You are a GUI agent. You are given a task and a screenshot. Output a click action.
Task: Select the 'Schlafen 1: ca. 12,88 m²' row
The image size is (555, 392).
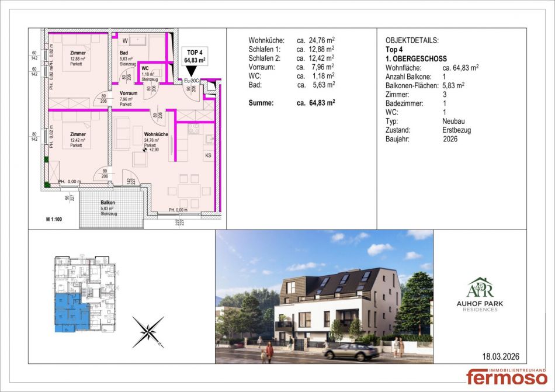[x=292, y=49]
